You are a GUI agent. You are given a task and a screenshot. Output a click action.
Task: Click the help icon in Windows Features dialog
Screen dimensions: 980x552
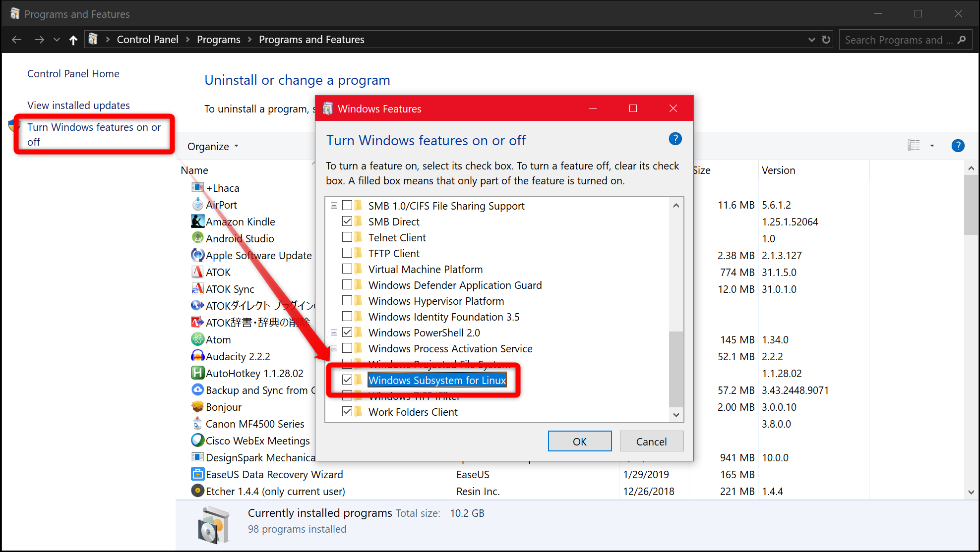675,139
